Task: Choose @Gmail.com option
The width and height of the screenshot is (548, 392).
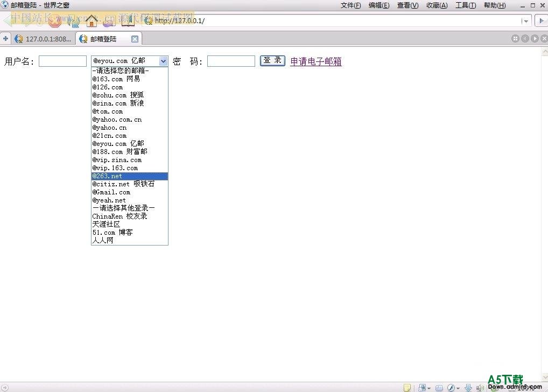Action: click(130, 192)
